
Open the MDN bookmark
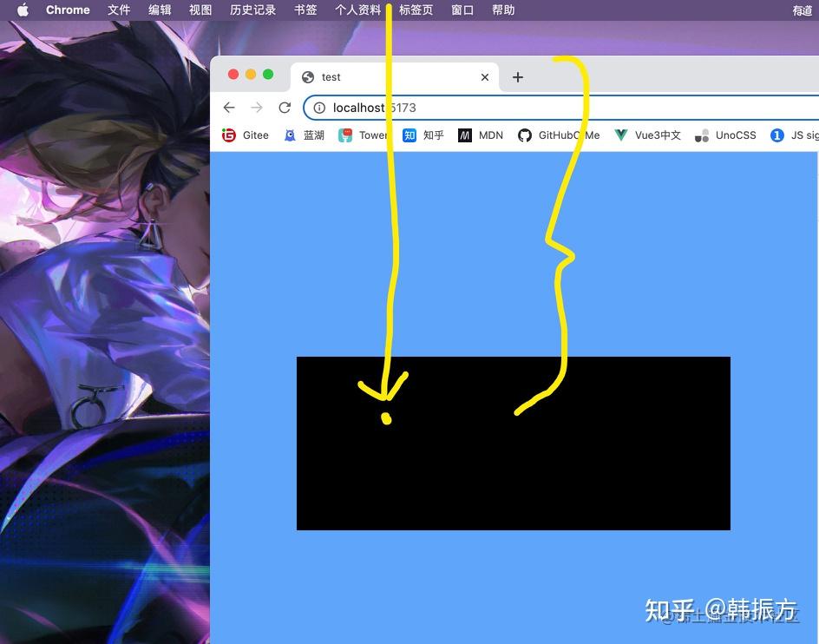click(481, 135)
